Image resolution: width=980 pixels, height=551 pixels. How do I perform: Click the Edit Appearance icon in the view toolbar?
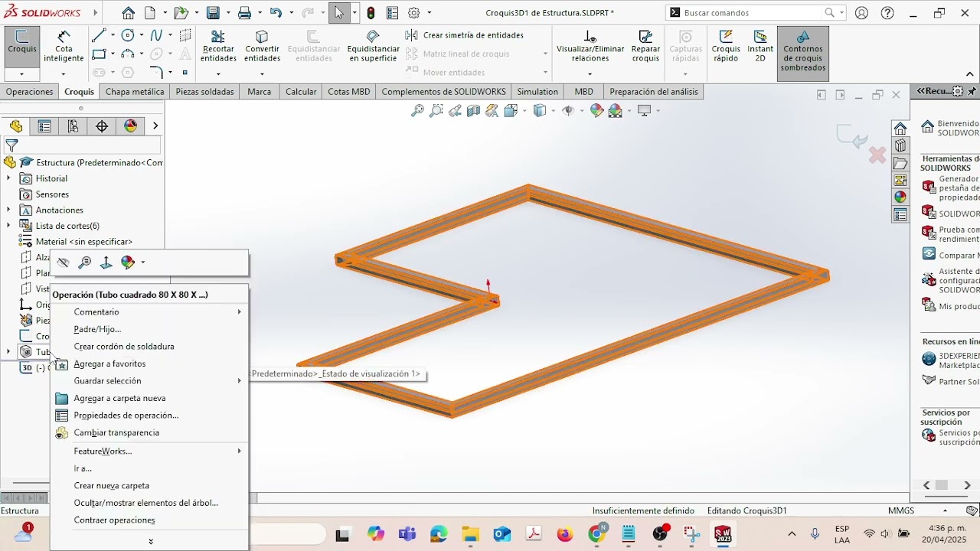598,111
